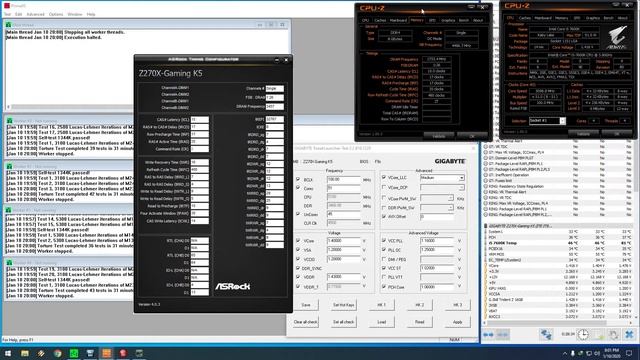Toggle the DDR_SYNC checkbox

298,268
